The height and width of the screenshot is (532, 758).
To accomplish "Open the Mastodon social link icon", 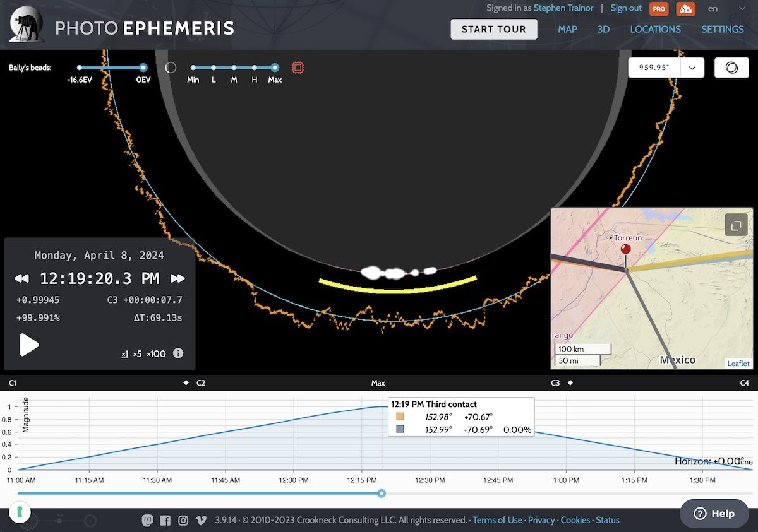I will (x=147, y=520).
